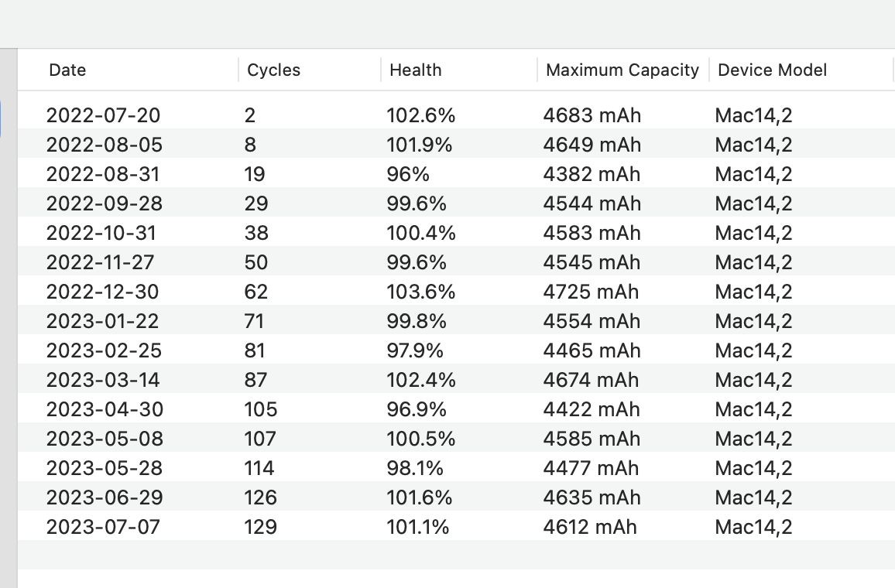Select the 2022-07-20 row
Image resolution: width=895 pixels, height=588 pixels.
(104, 115)
